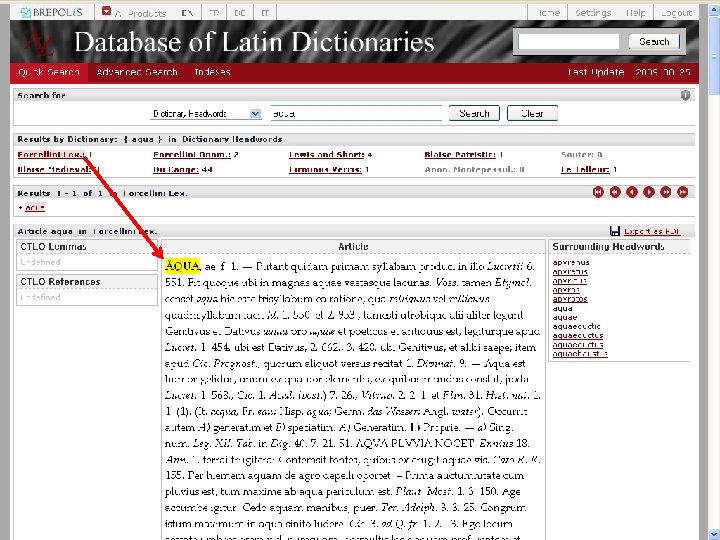Open Forcellini Onom. results link
The height and width of the screenshot is (540, 720).
(x=192, y=155)
